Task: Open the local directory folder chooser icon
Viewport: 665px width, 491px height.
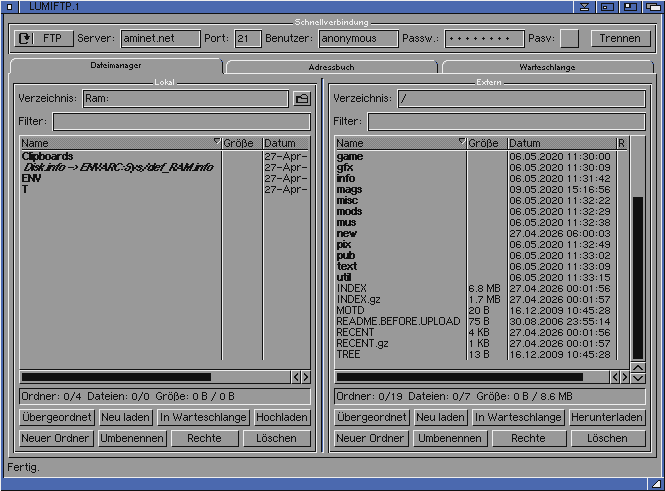Action: pos(301,99)
